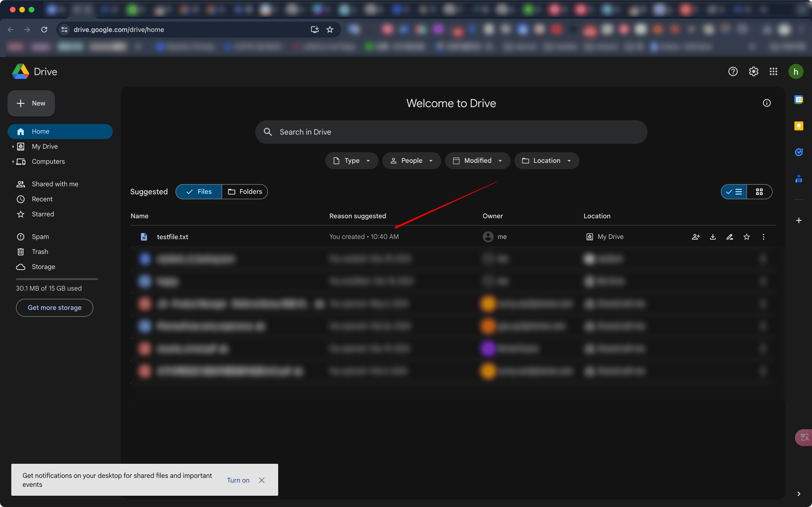Viewport: 812px width, 507px height.
Task: Open more actions for testfile.txt
Action: pos(763,237)
